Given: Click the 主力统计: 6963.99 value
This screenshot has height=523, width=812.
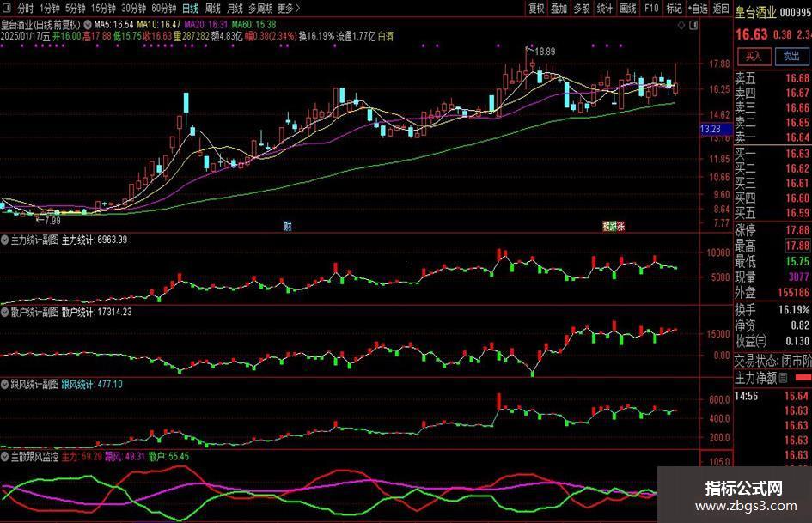Looking at the screenshot, I should pos(95,240).
